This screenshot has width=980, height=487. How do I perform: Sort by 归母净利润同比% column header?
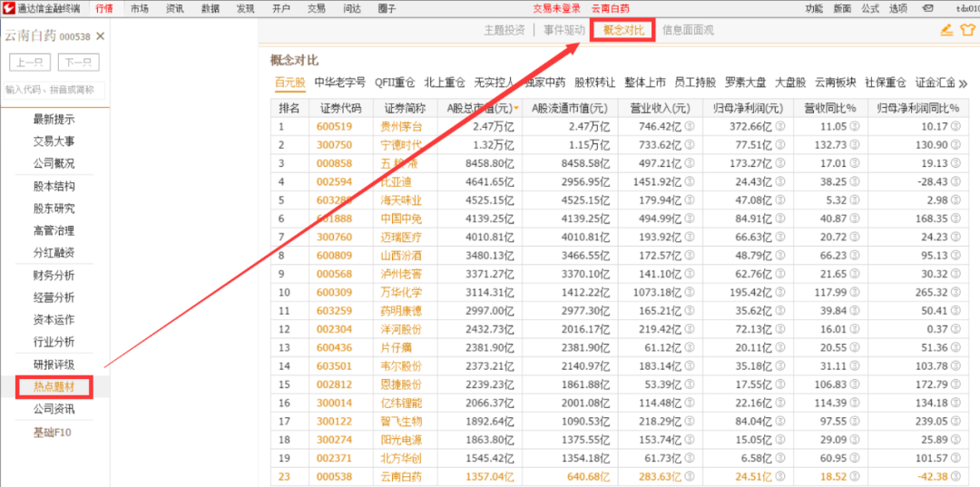tap(918, 108)
